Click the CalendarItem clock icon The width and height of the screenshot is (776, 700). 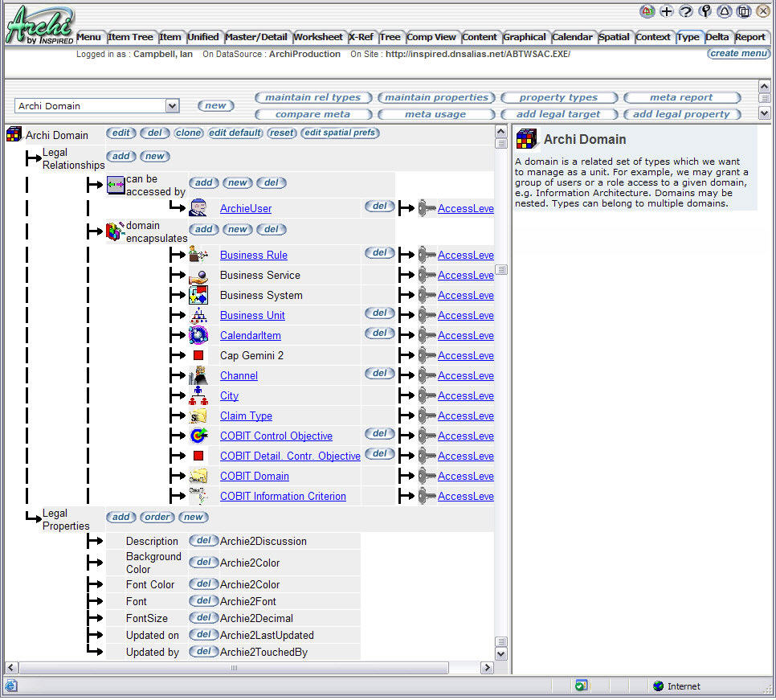tap(198, 335)
